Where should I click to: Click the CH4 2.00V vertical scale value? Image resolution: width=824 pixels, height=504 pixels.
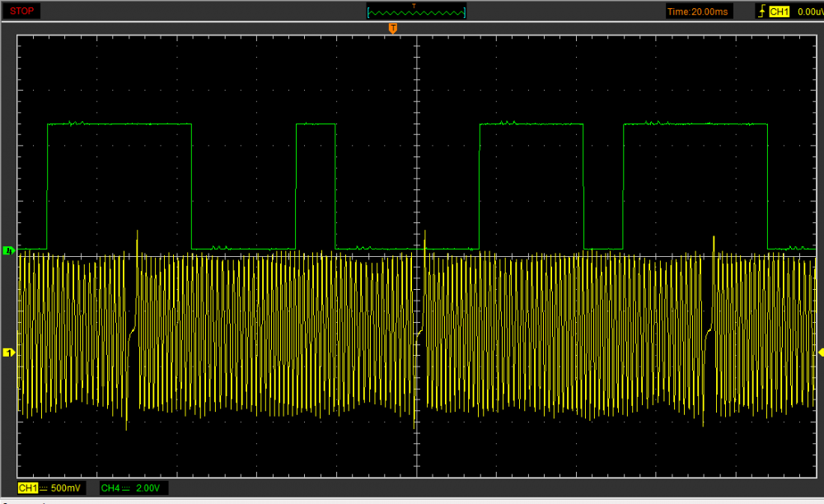tap(147, 488)
